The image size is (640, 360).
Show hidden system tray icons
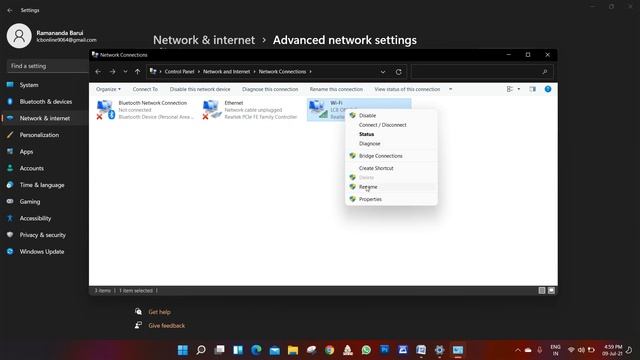pos(518,350)
